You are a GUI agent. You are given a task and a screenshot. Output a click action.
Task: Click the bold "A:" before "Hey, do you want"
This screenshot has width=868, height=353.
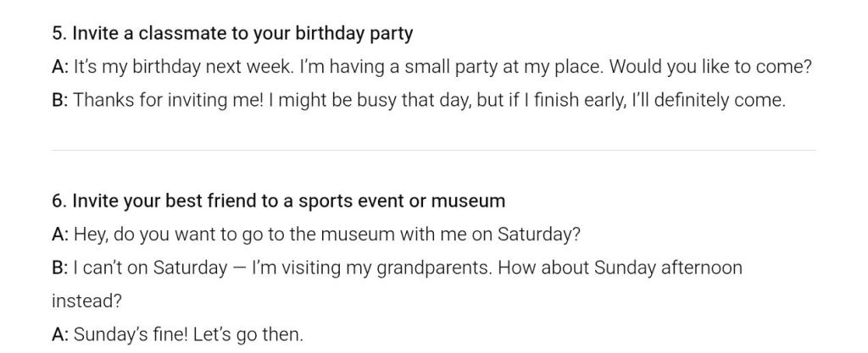[60, 234]
